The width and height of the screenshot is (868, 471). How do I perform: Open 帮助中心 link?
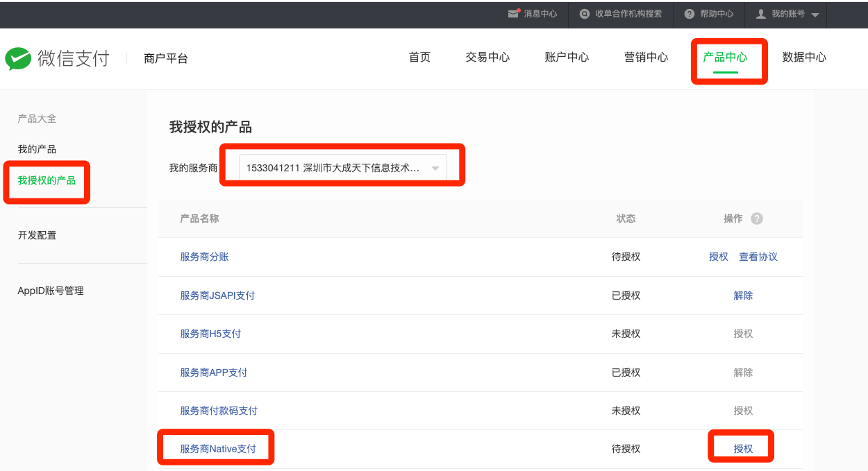coord(717,14)
